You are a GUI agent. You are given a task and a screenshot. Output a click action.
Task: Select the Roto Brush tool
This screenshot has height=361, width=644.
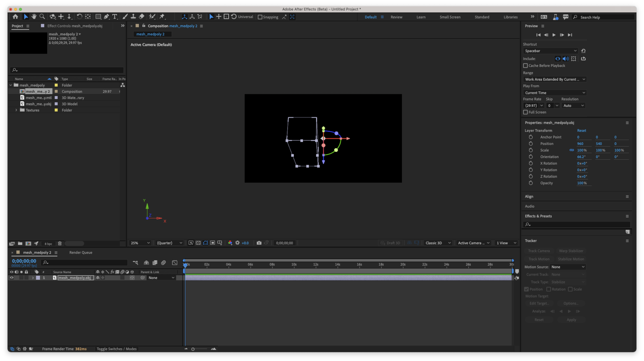tap(152, 17)
